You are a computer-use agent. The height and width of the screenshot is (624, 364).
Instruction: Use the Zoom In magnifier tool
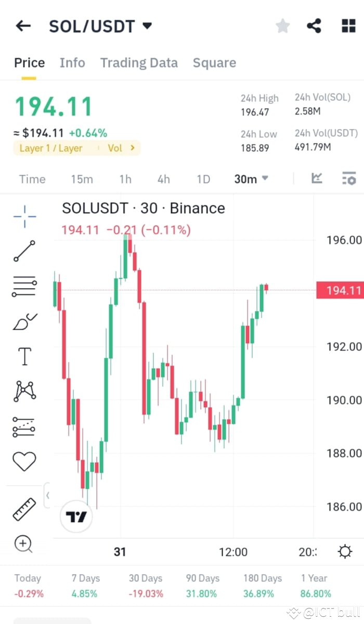coord(23,544)
